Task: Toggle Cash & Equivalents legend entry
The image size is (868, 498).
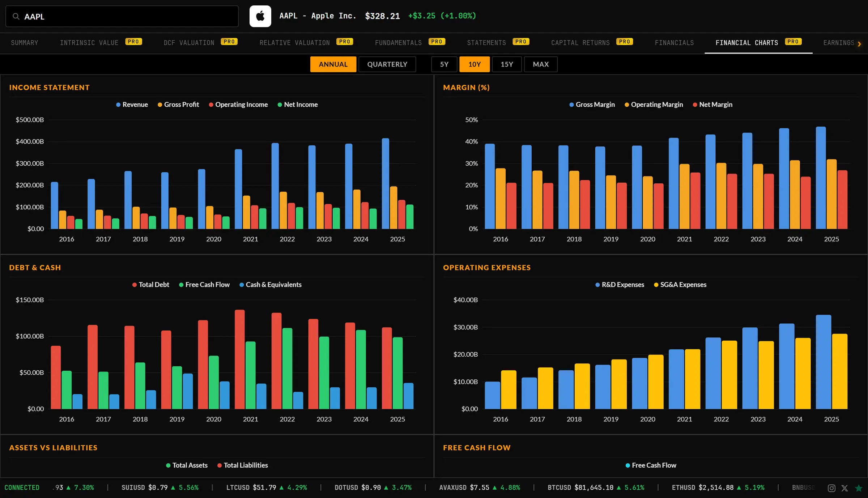Action: click(271, 285)
